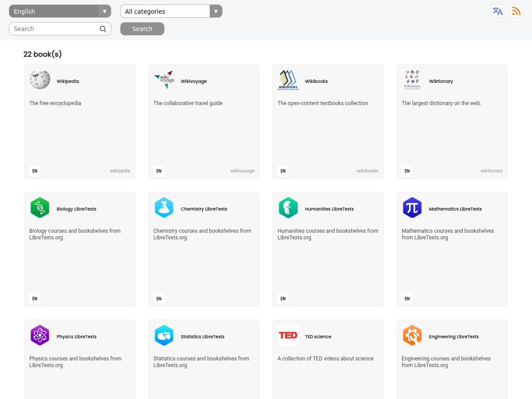Image resolution: width=532 pixels, height=399 pixels.
Task: Click 'The free encyclopedia' description
Action: click(55, 103)
